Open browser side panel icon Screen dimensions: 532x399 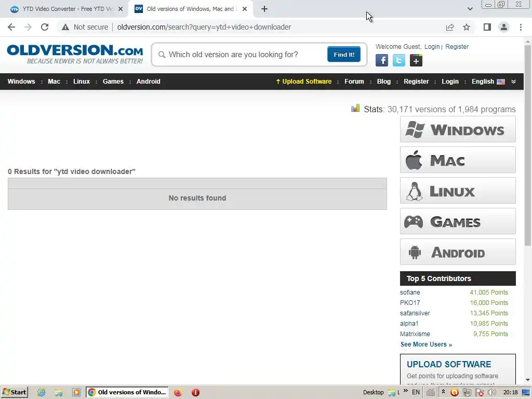point(487,27)
